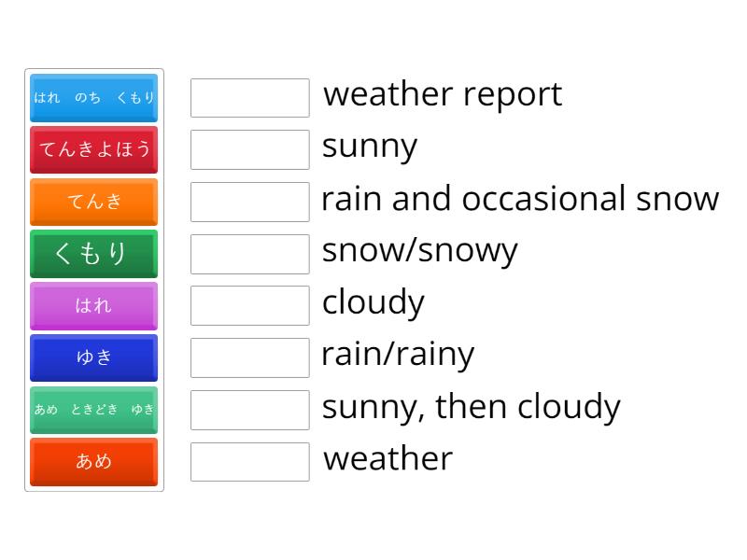Pick the bottom answer box beside "weather"
This screenshot has height=560, width=747.
pyautogui.click(x=249, y=461)
